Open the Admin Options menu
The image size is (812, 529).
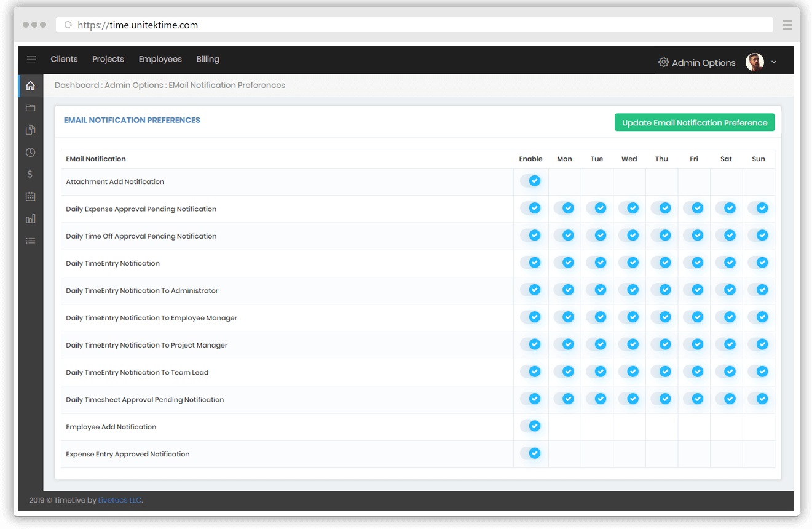pyautogui.click(x=696, y=63)
